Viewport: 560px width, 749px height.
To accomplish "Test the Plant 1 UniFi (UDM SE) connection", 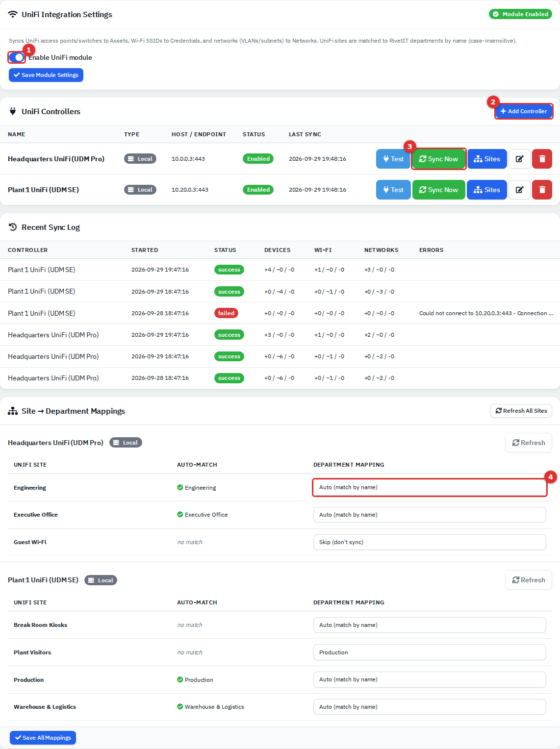I will (393, 190).
